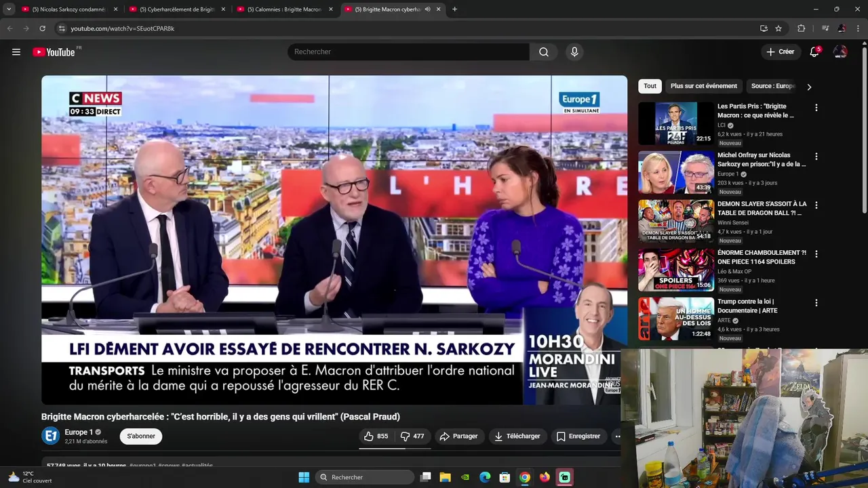
Task: Click the search magnifier button
Action: pyautogui.click(x=544, y=52)
